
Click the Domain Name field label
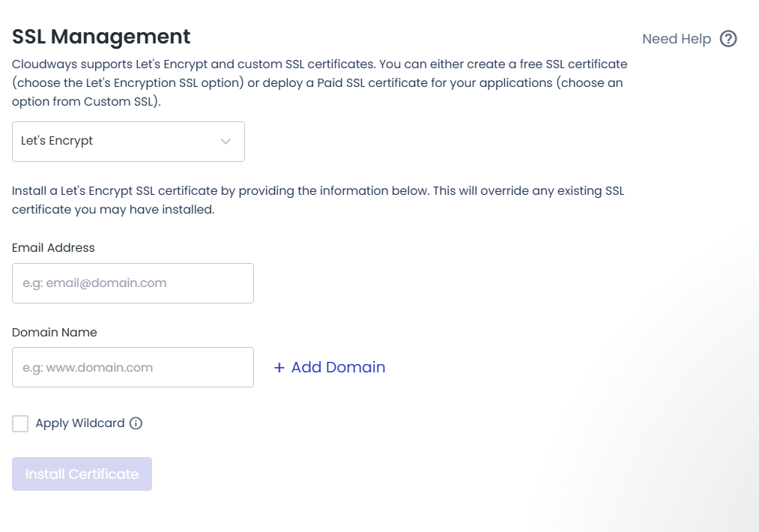[54, 333]
